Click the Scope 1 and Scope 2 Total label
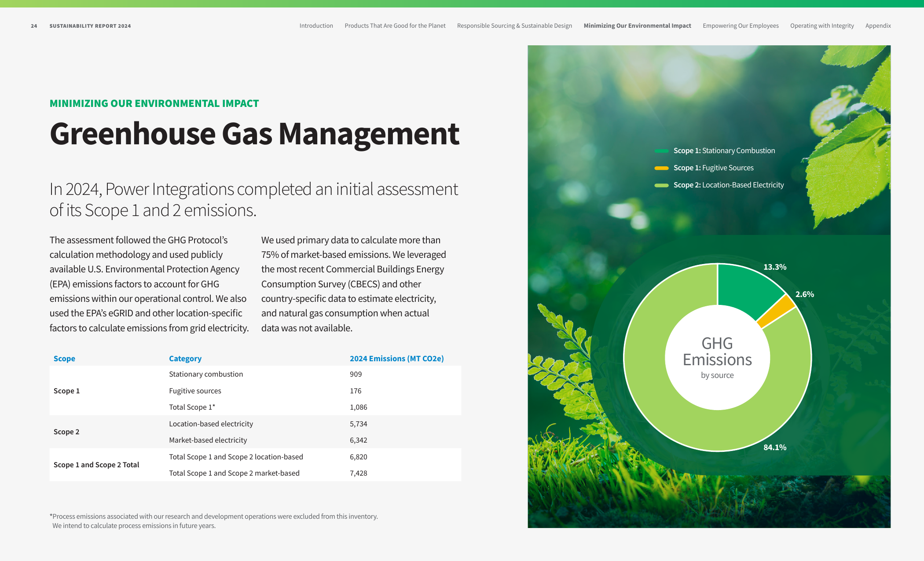This screenshot has height=561, width=924. (96, 465)
